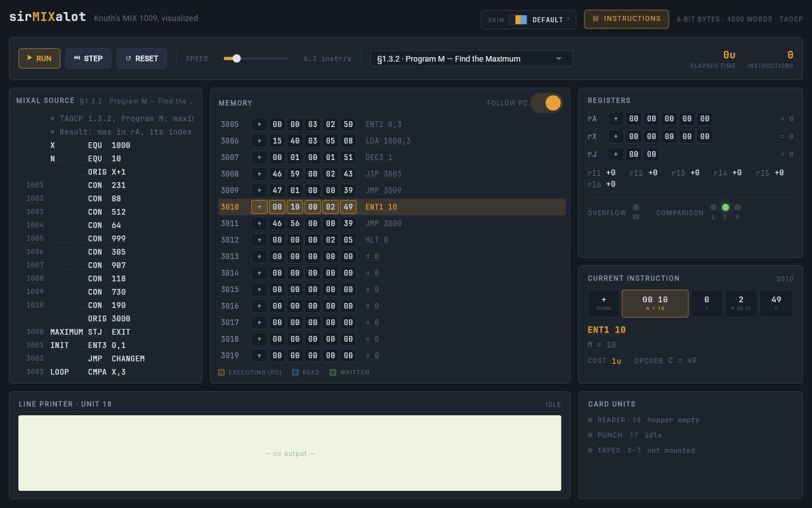Adjust the speed slider handle

(x=237, y=58)
